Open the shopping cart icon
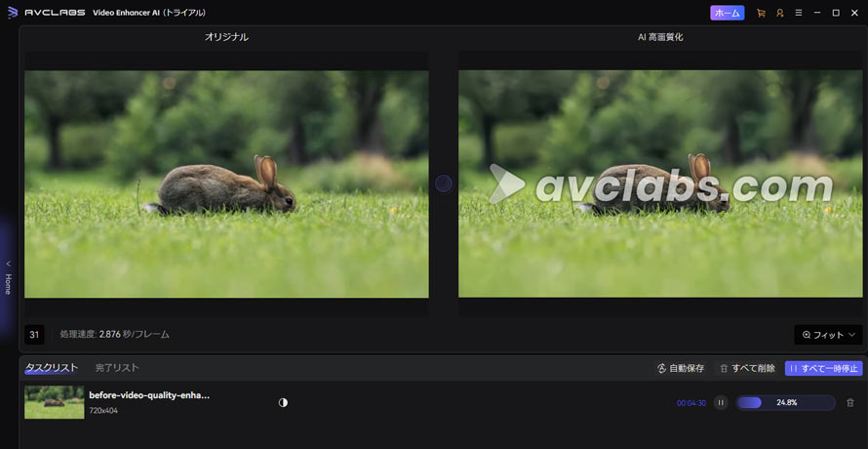 click(x=761, y=13)
